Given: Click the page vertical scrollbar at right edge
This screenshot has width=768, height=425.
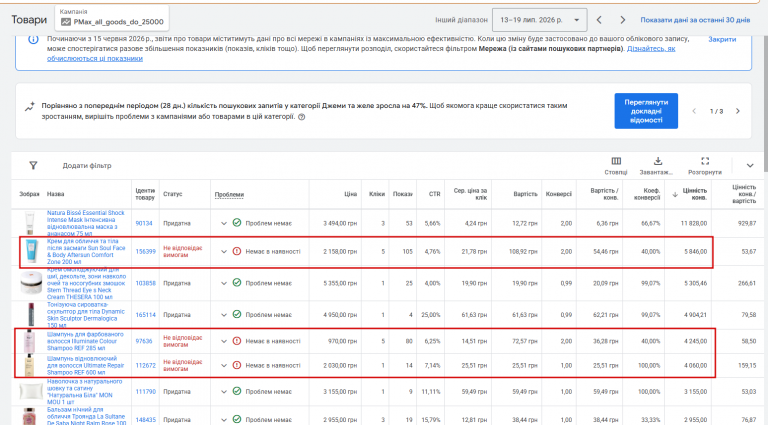Looking at the screenshot, I should 765,103.
